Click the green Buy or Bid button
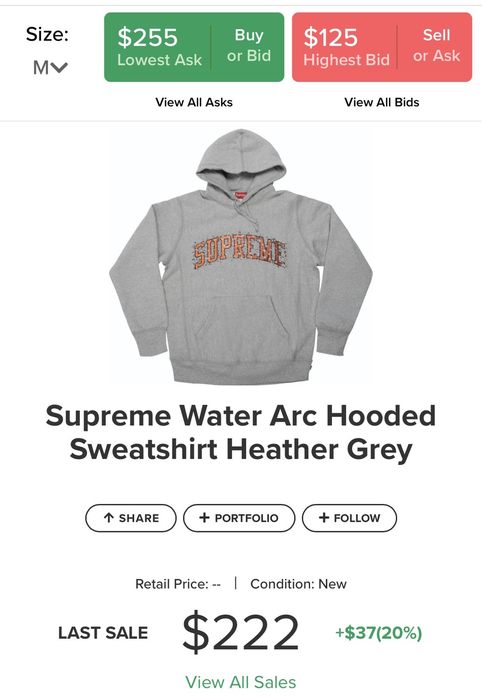Image resolution: width=482 pixels, height=700 pixels. coord(249,46)
